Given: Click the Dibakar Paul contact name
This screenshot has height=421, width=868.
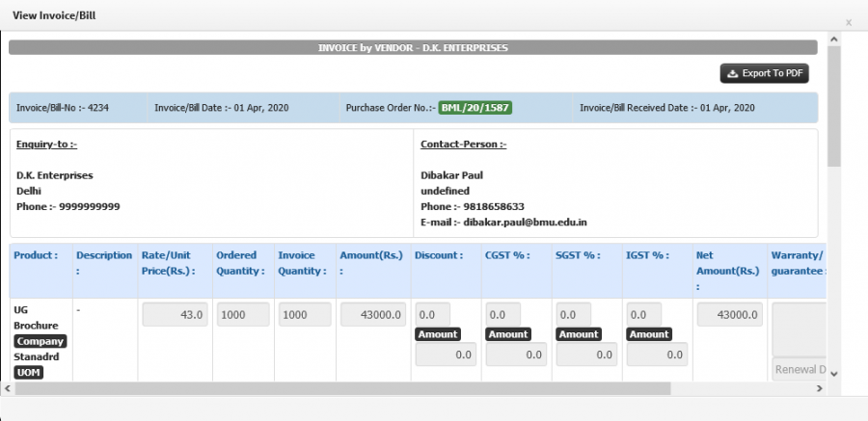Looking at the screenshot, I should pyautogui.click(x=451, y=176).
